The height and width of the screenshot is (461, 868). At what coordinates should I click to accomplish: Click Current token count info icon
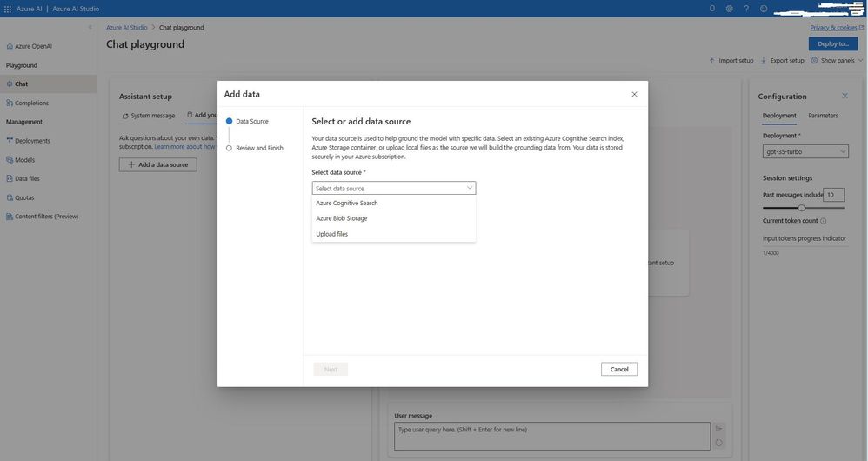point(823,221)
